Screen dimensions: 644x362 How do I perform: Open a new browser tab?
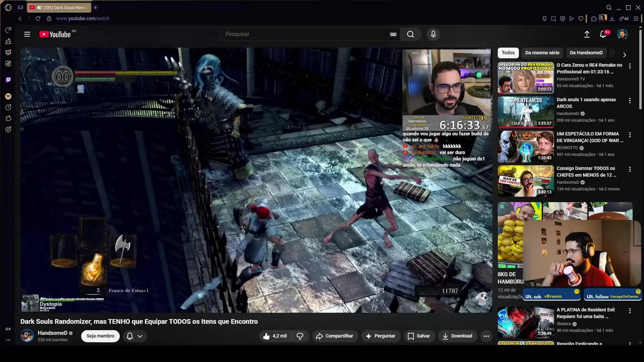(x=95, y=8)
